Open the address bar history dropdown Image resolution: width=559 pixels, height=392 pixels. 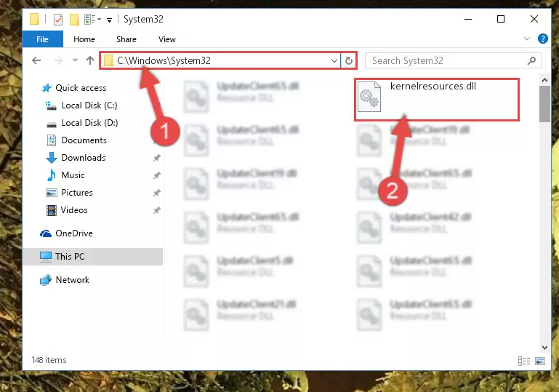(334, 60)
